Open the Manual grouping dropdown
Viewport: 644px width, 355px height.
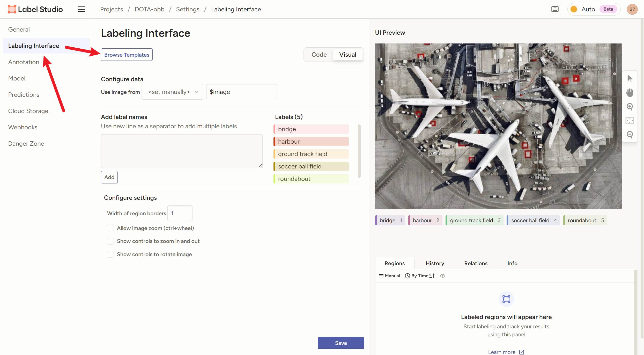(389, 276)
